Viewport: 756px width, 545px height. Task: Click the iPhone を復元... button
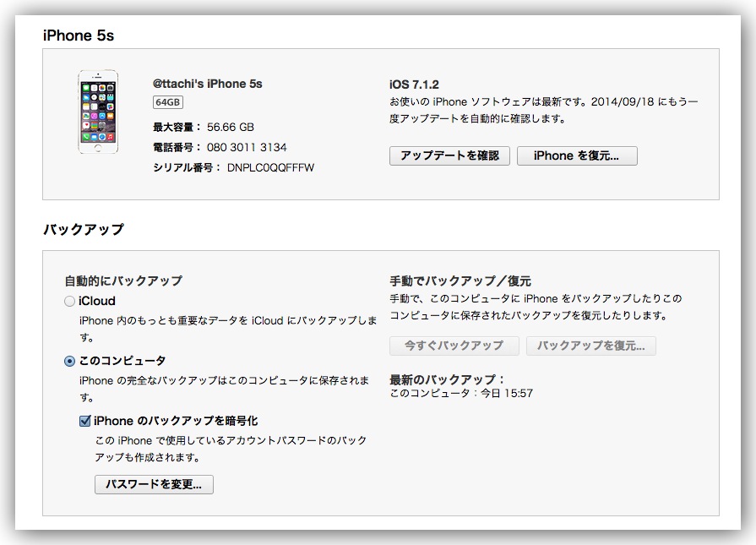(576, 155)
